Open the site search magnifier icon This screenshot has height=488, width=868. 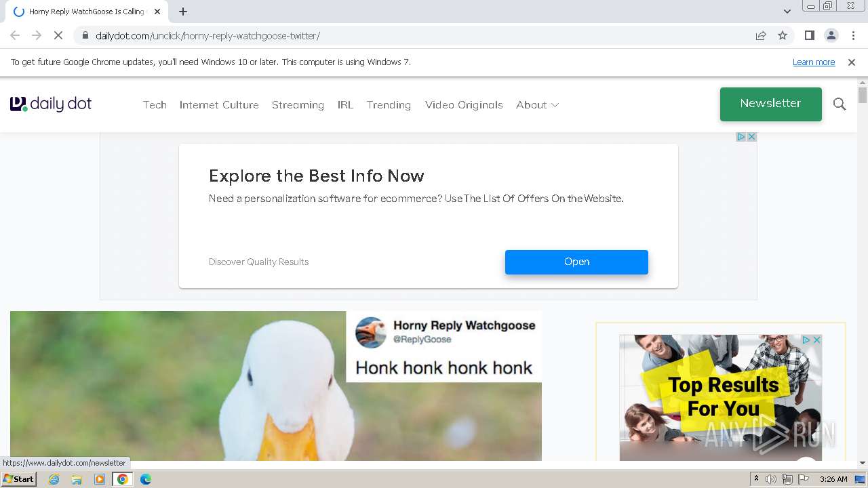840,104
